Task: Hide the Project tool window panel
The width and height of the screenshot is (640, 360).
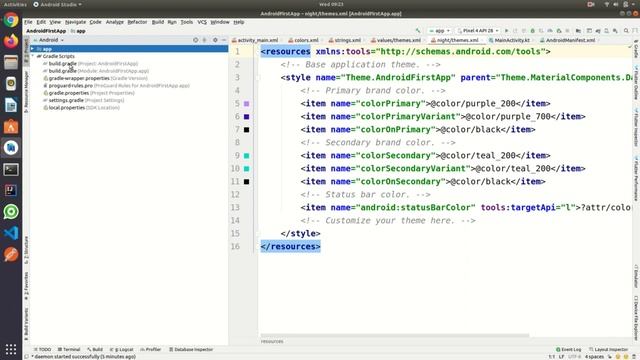Action: pos(224,40)
